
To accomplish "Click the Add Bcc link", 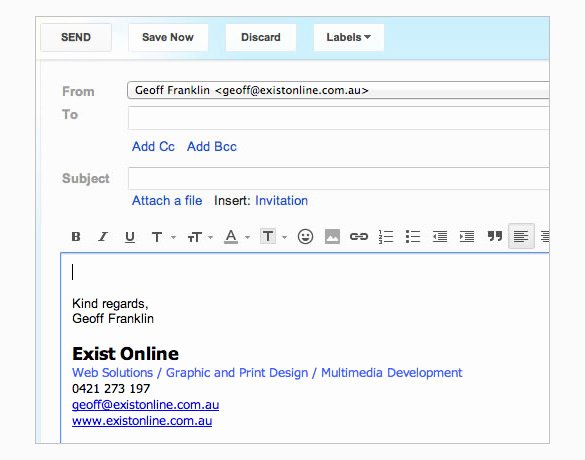I will click(x=212, y=147).
